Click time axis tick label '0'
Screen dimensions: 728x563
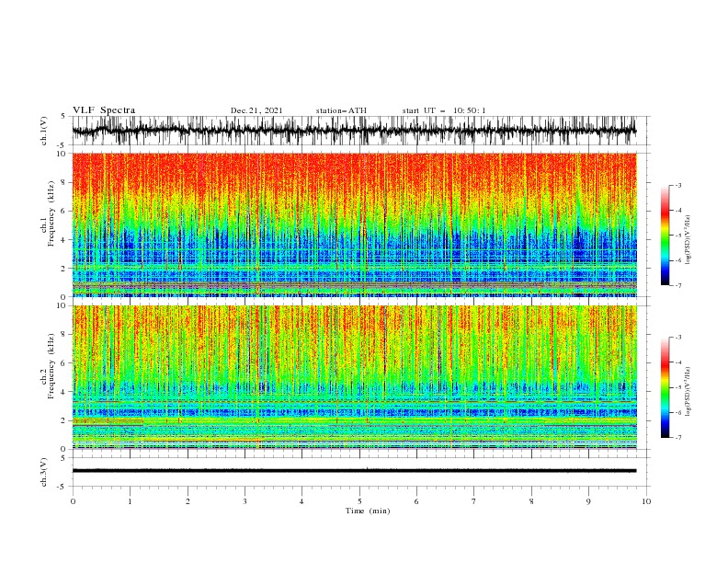coord(73,501)
